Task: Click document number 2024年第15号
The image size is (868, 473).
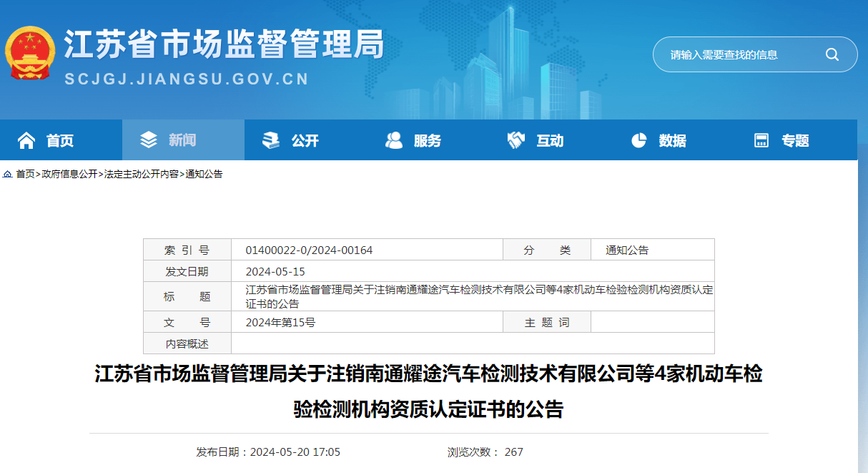Action: click(280, 322)
